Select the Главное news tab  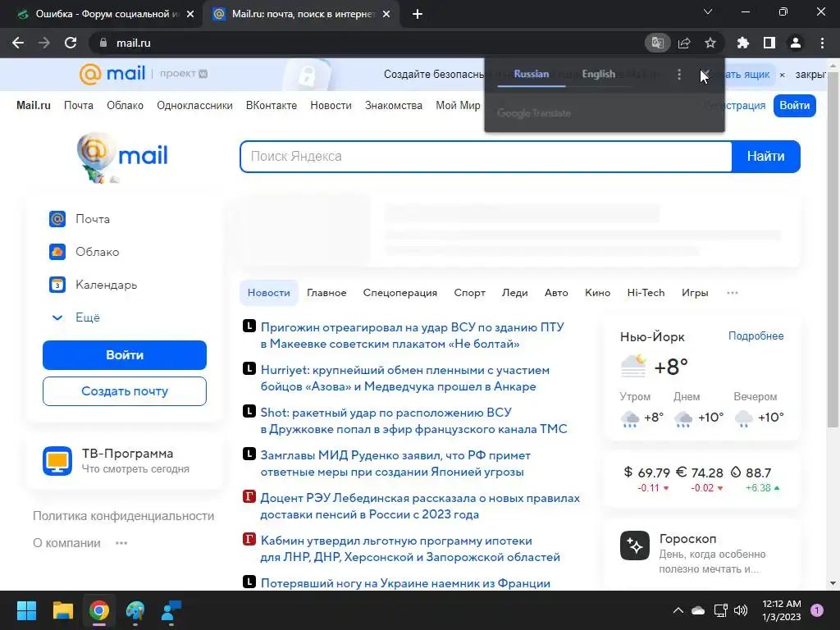(326, 293)
